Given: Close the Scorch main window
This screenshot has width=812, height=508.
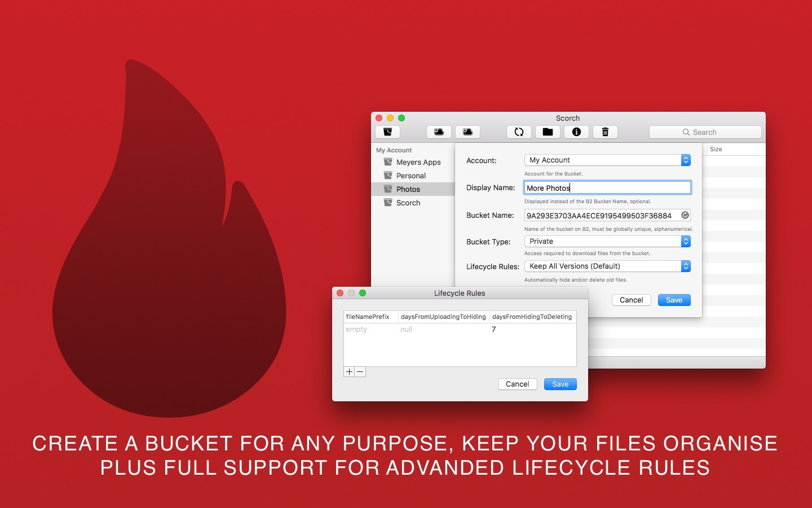Looking at the screenshot, I should click(379, 118).
